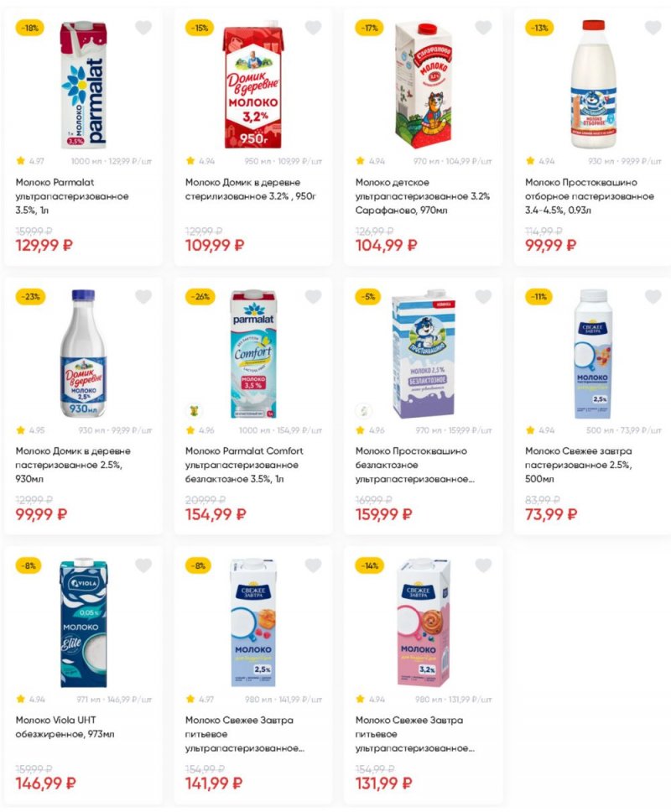671x812 pixels.
Task: Click the -26% discount badge on Parmalat Comfort
Action: tap(200, 296)
